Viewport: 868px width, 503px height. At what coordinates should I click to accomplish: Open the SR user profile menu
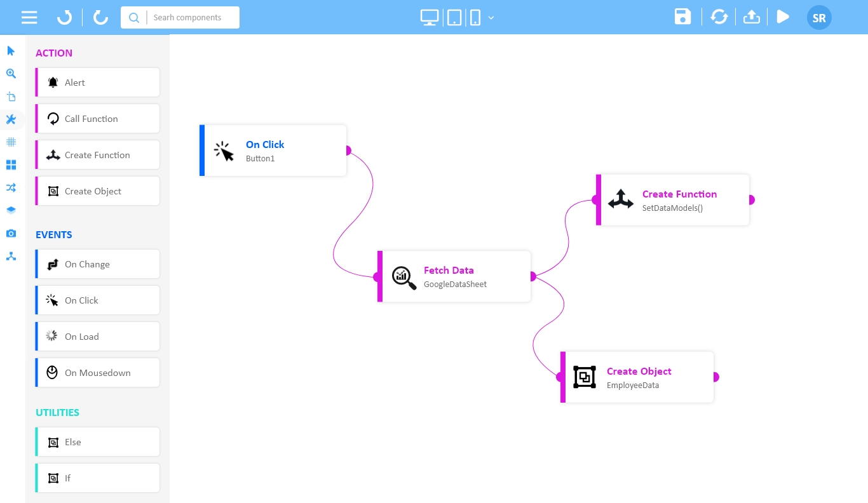819,18
